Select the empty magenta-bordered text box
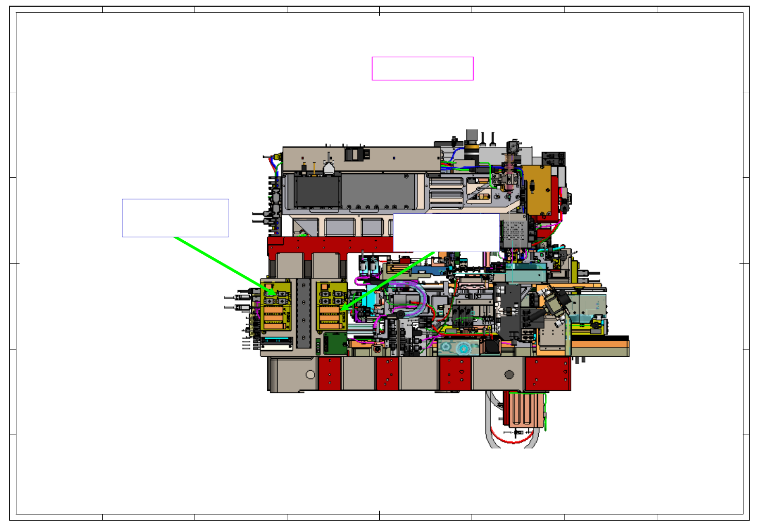 (x=423, y=69)
